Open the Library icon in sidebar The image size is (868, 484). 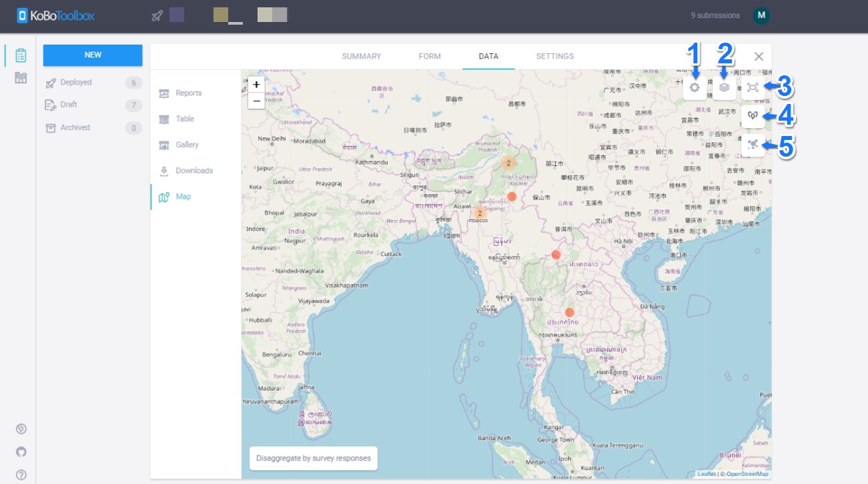[x=21, y=79]
